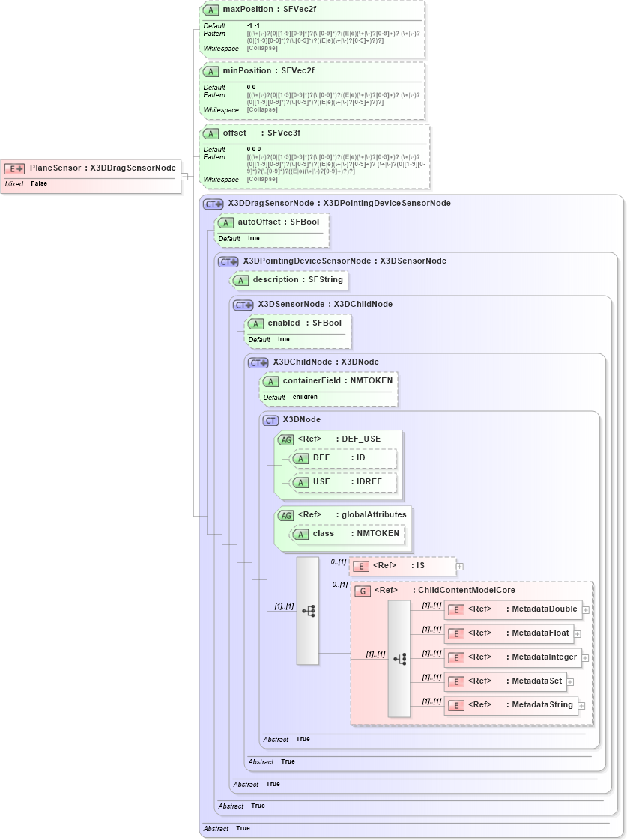
Task: Click the minPosition attribute A icon
Action: tap(210, 72)
